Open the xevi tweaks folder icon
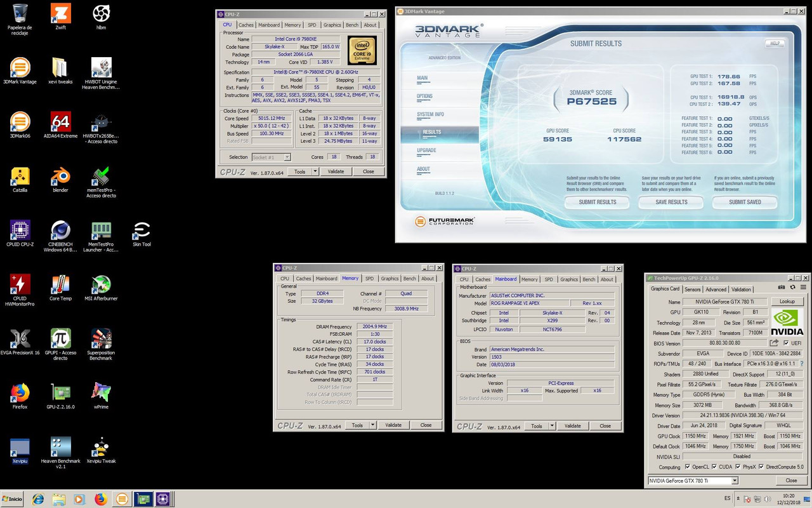The image size is (812, 508). pos(60,71)
